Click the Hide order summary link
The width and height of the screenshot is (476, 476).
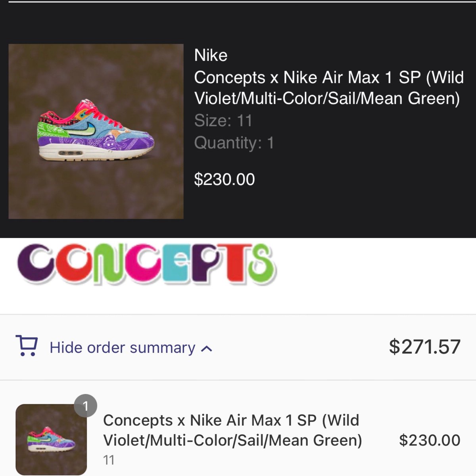click(x=123, y=347)
